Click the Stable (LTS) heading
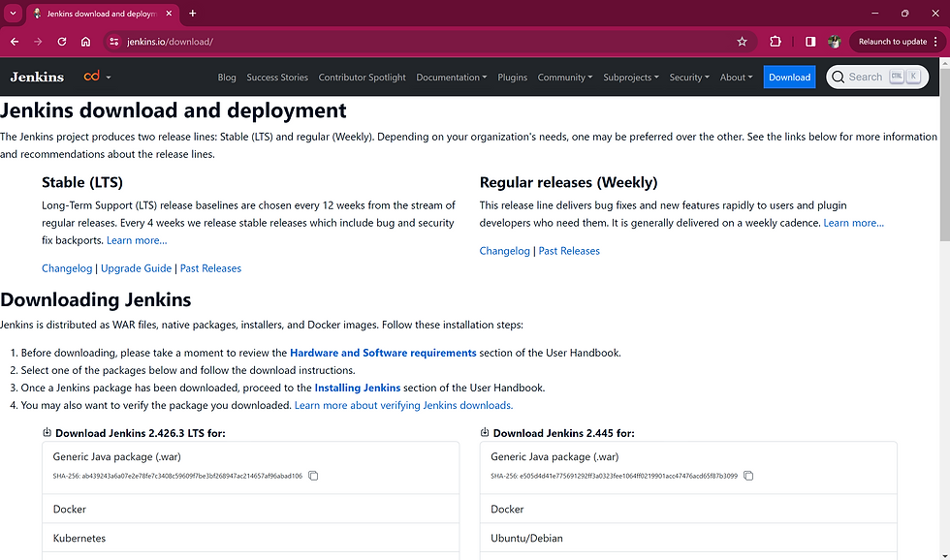Screen dimensions: 950x560 (82, 182)
